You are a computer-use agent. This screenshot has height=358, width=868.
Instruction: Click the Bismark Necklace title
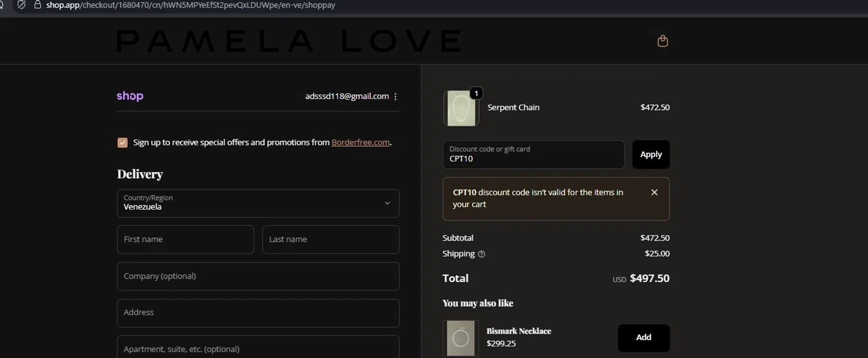coord(518,331)
